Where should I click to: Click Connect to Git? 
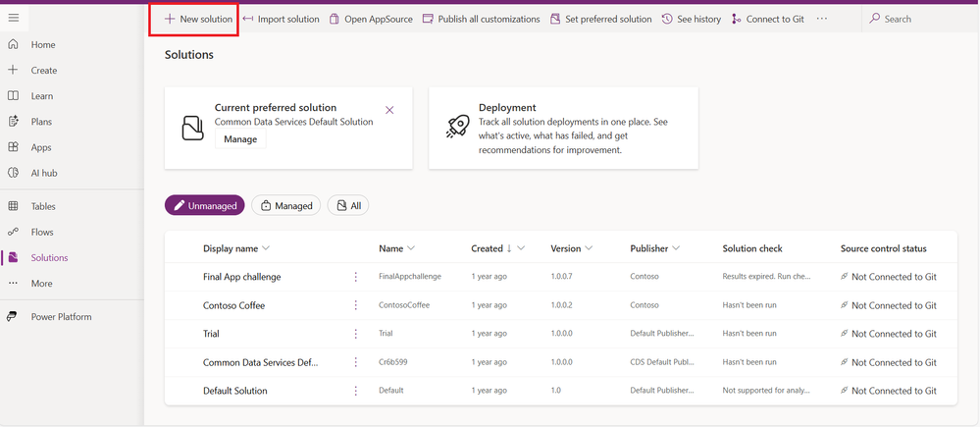coord(767,19)
